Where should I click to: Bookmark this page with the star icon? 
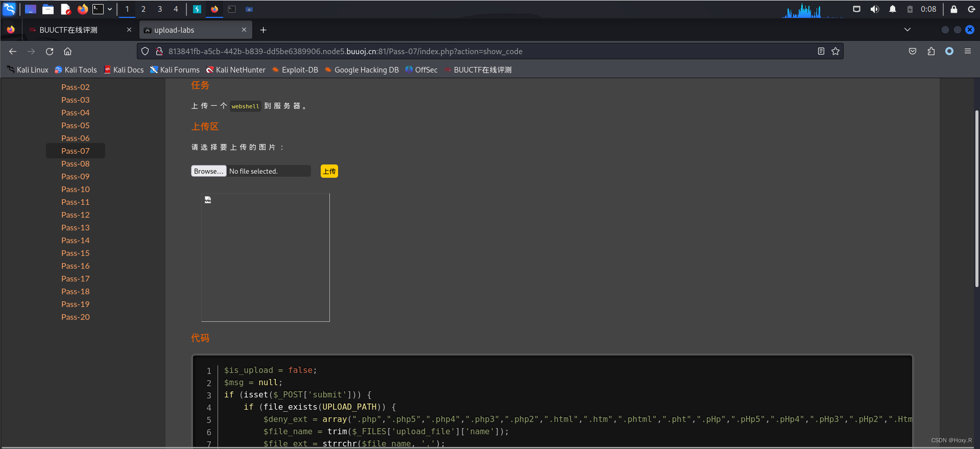click(x=835, y=51)
